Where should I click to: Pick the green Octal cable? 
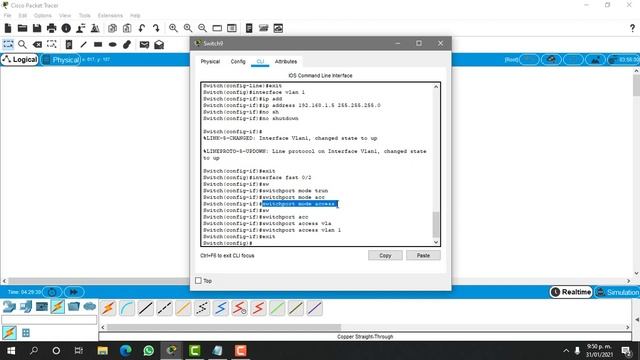(277, 308)
